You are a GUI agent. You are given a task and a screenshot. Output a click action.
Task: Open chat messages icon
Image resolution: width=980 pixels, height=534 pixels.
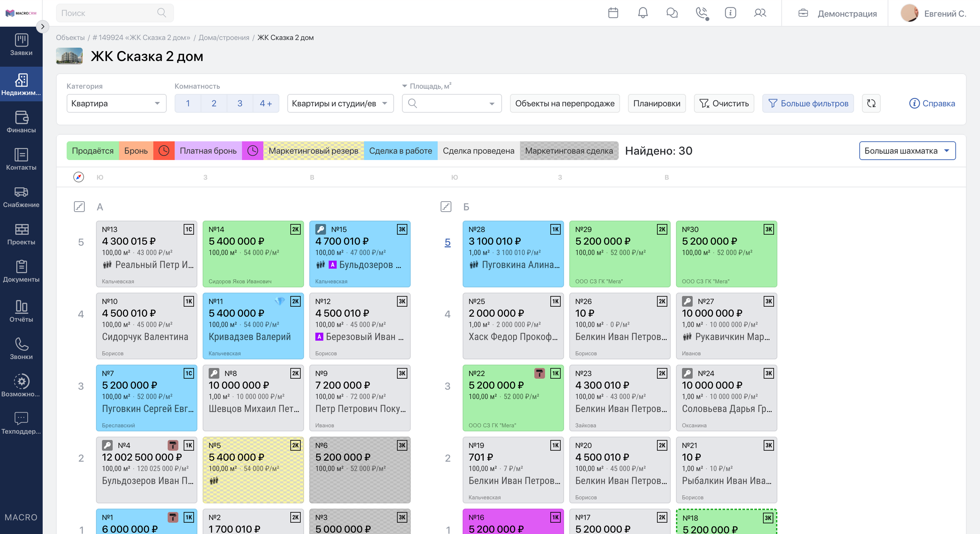point(672,13)
